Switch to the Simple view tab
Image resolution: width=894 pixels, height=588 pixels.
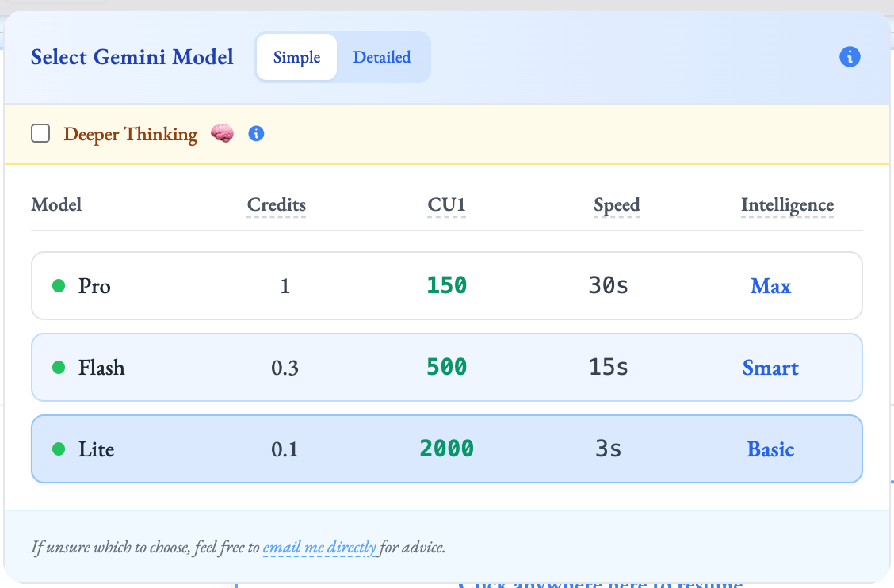pyautogui.click(x=296, y=57)
